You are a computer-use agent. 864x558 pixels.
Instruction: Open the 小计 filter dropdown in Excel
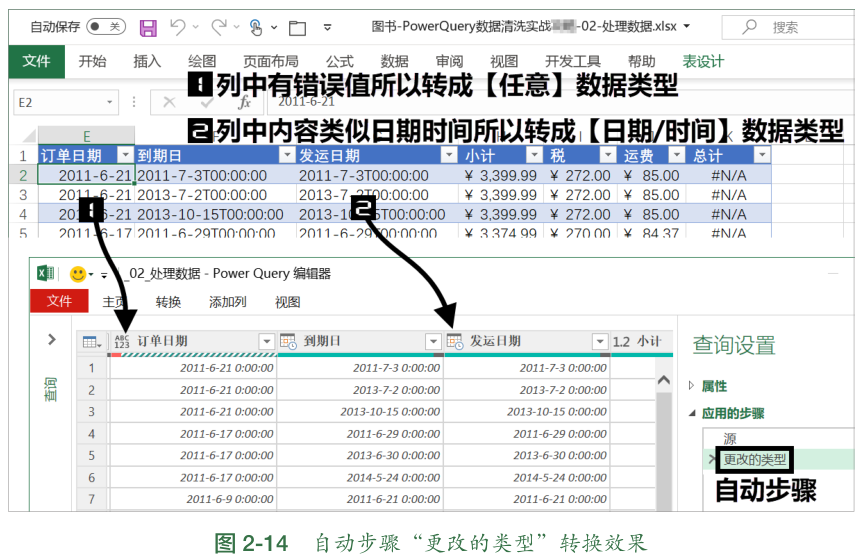click(534, 155)
